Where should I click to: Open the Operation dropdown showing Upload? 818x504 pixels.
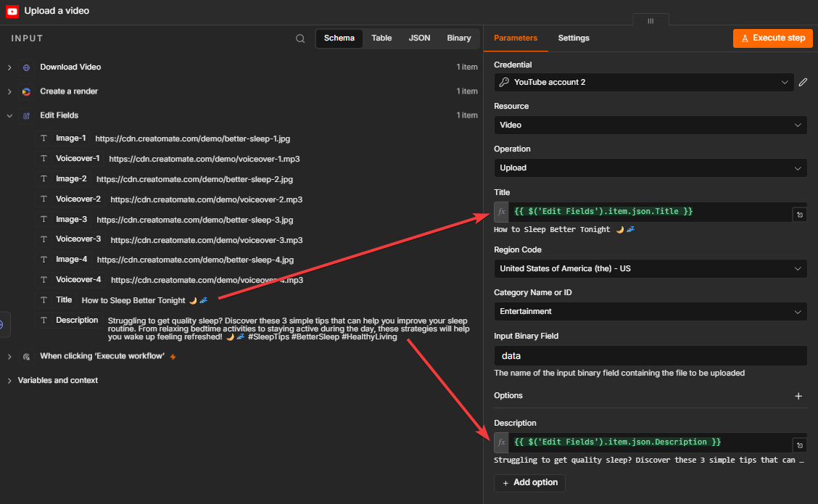[650, 168]
